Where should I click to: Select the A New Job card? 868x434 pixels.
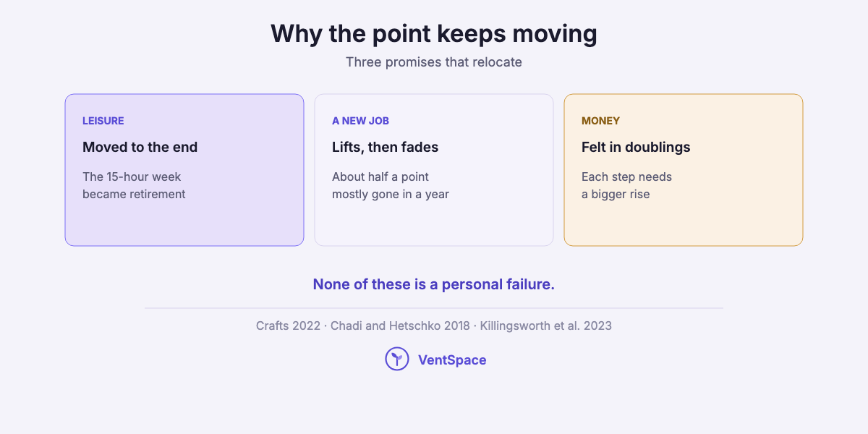point(434,170)
